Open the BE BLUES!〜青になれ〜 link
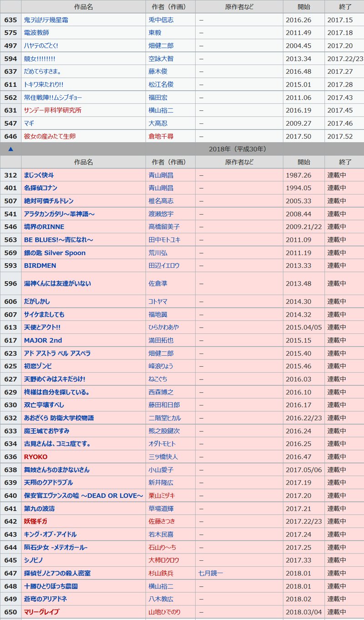This screenshot has height=620, width=364. 59,240
